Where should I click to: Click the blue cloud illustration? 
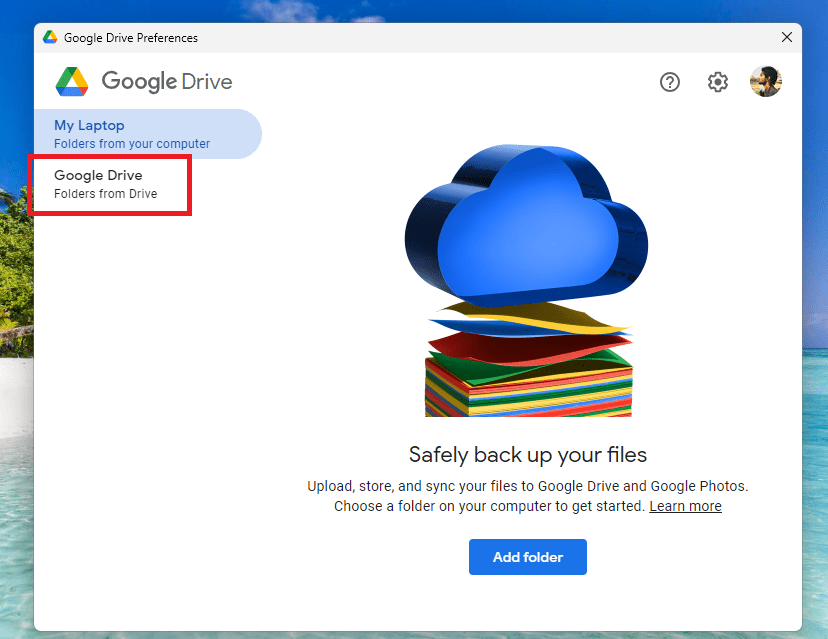pos(526,225)
